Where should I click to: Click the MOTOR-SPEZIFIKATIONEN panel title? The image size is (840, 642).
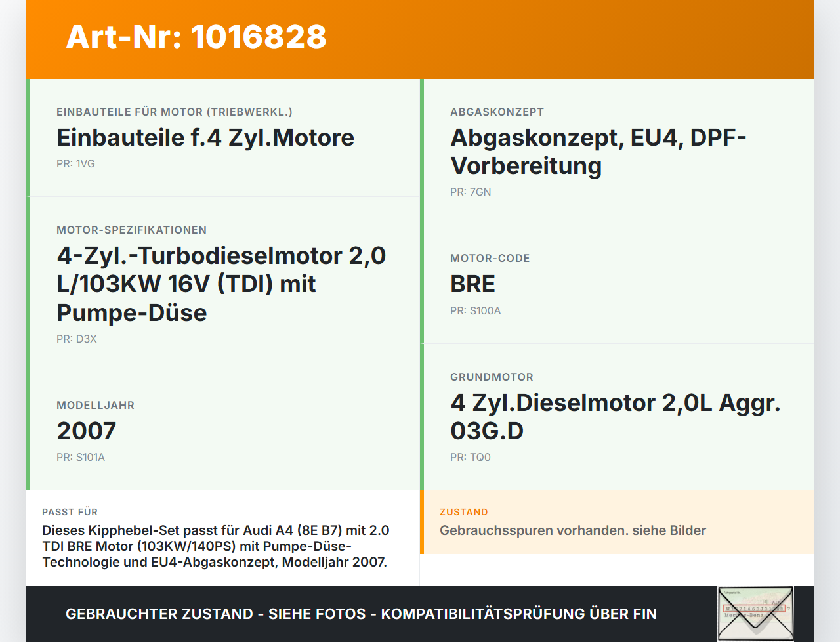tap(131, 230)
